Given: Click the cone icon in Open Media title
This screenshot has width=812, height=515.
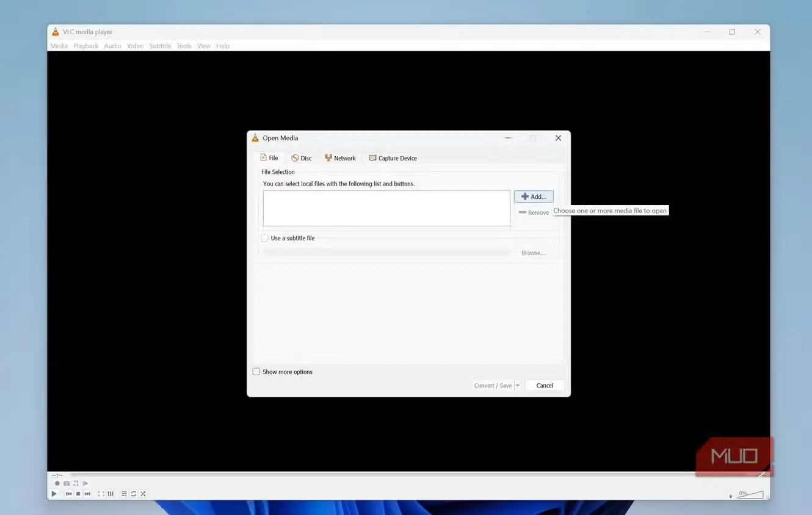Looking at the screenshot, I should [x=255, y=138].
